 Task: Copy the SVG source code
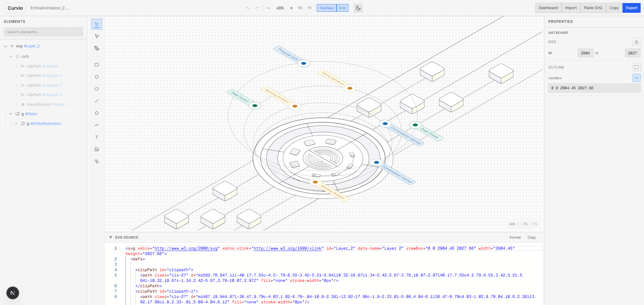tap(532, 238)
